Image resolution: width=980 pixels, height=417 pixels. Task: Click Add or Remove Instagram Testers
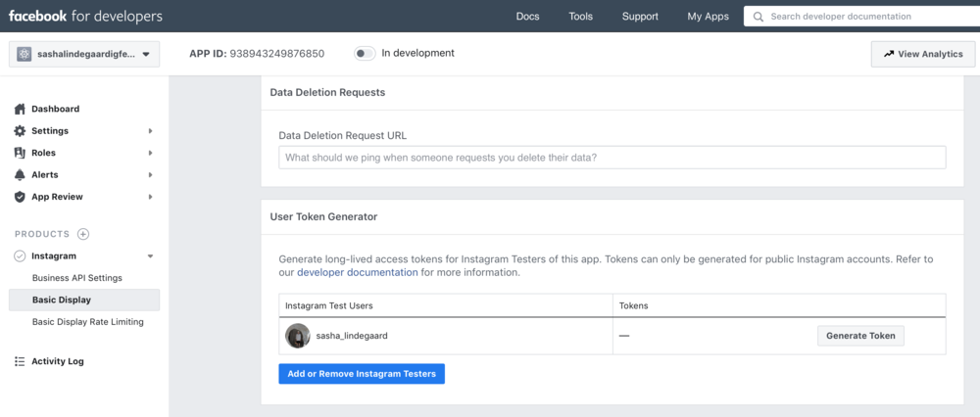[362, 374]
